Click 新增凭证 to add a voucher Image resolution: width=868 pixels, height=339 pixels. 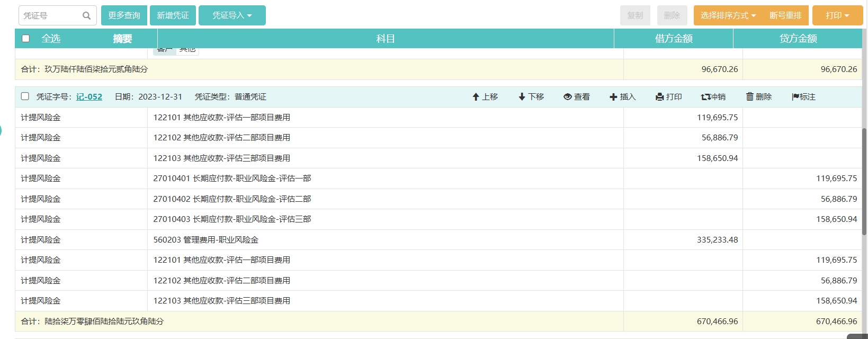[x=173, y=16]
